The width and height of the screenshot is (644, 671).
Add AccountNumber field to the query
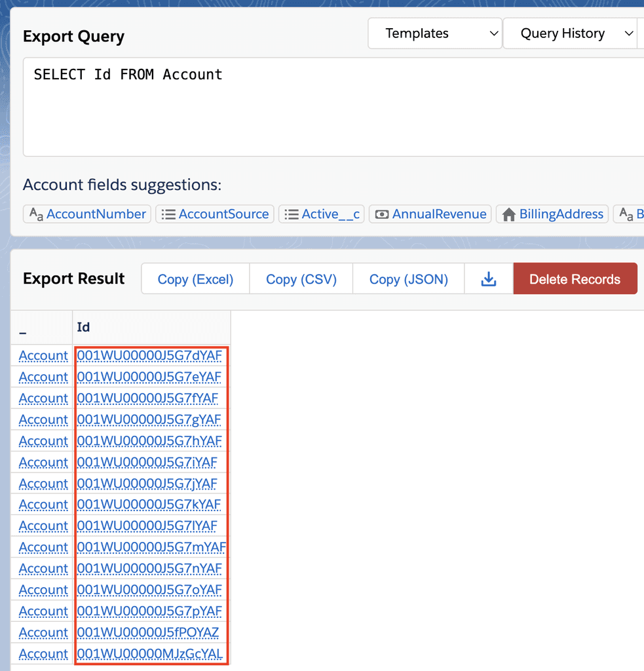click(86, 214)
